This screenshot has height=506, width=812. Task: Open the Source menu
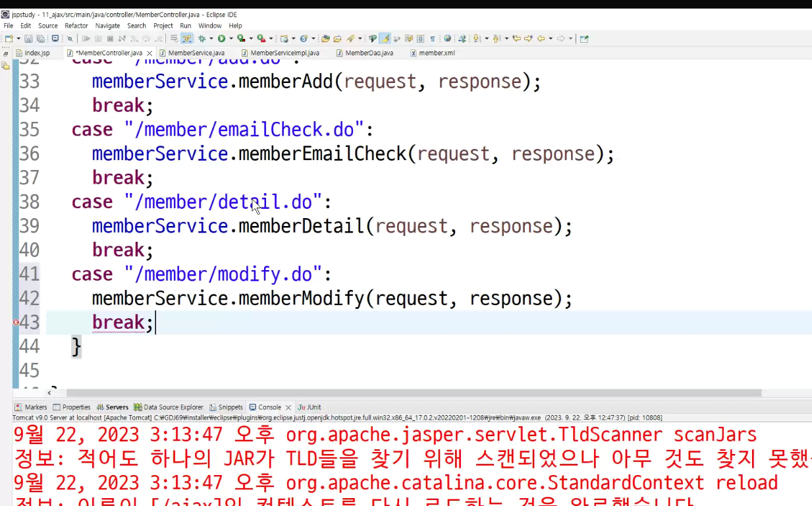tap(48, 26)
